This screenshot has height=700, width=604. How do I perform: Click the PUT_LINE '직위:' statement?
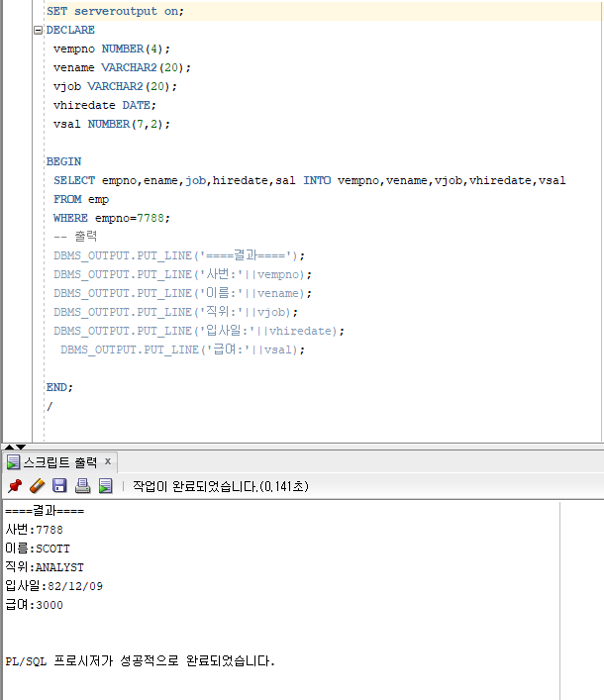click(175, 312)
